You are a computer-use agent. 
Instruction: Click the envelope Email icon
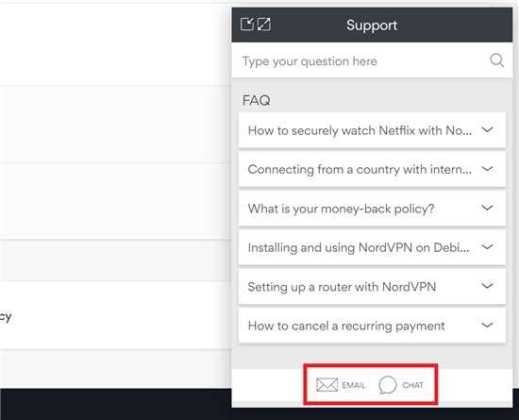pyautogui.click(x=327, y=384)
